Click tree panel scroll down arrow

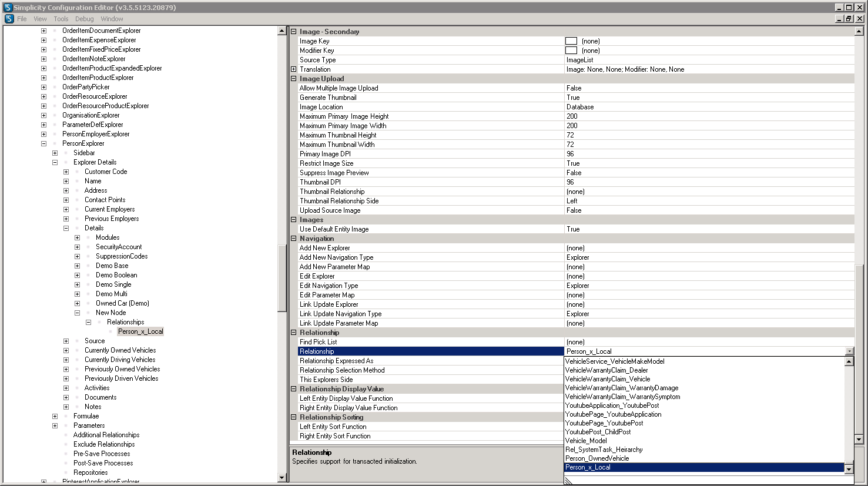pos(281,477)
